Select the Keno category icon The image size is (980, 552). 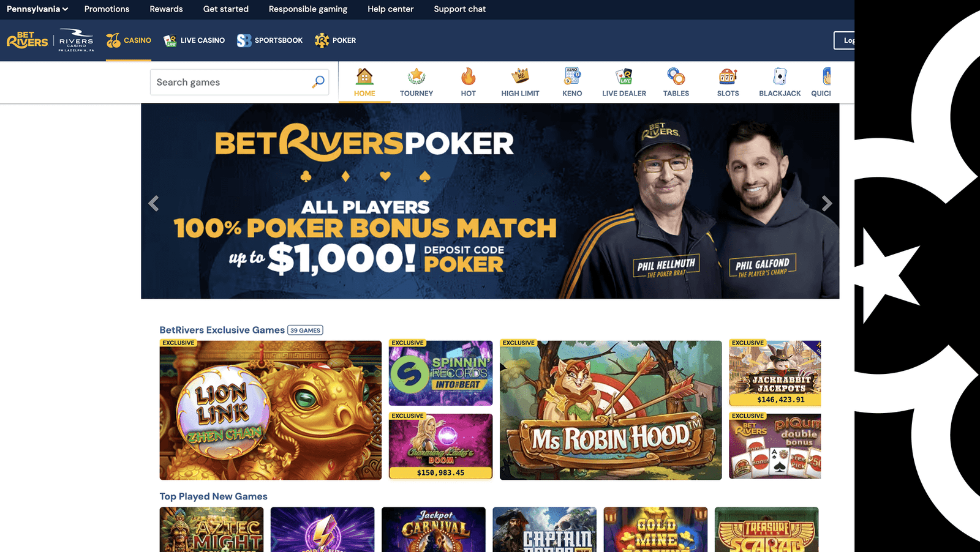pos(572,76)
